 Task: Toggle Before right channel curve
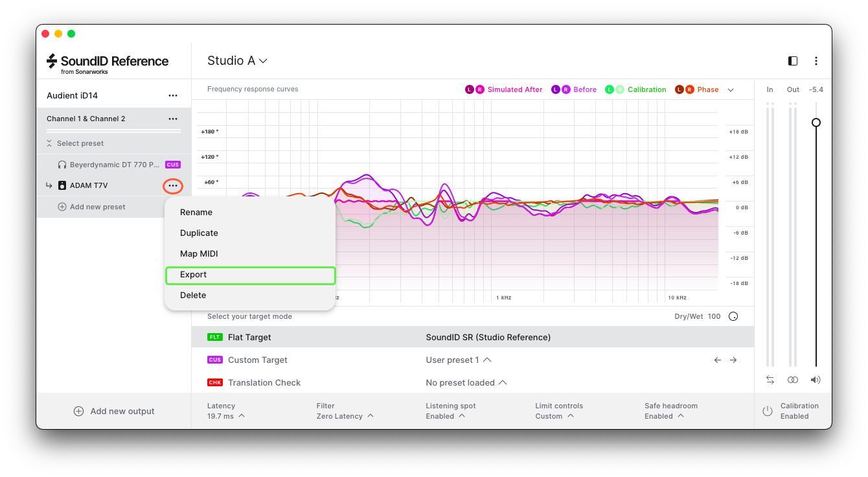pos(565,90)
